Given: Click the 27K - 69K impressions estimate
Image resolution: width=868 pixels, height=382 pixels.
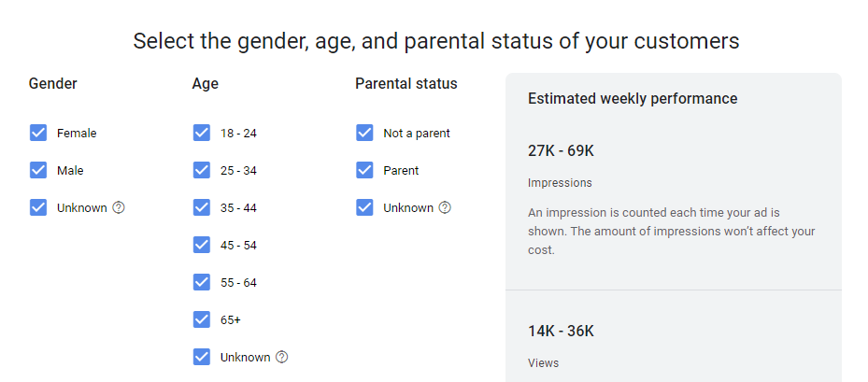Looking at the screenshot, I should [561, 150].
